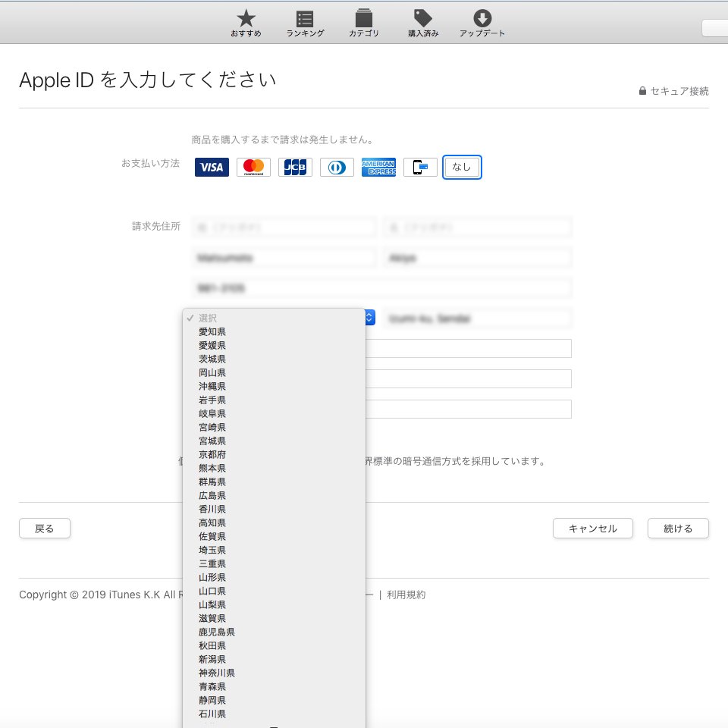Click the blurred last name field
The width and height of the screenshot is (728, 728).
click(x=284, y=258)
